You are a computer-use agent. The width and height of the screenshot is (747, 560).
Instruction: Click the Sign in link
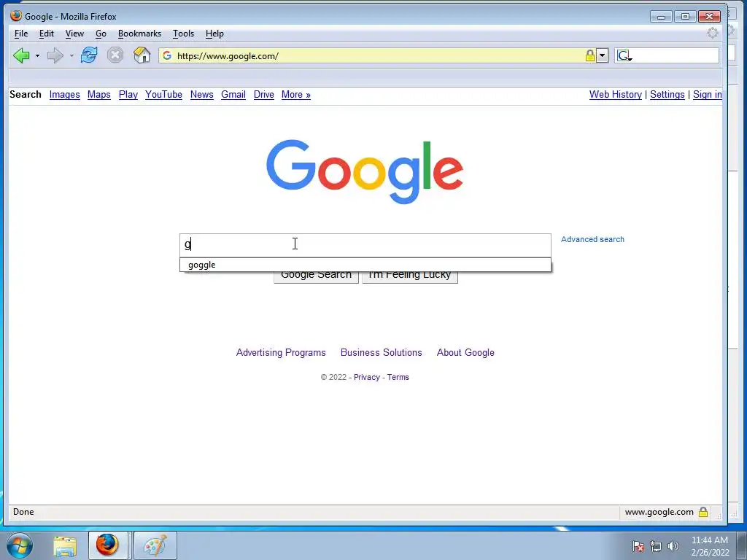click(x=708, y=95)
